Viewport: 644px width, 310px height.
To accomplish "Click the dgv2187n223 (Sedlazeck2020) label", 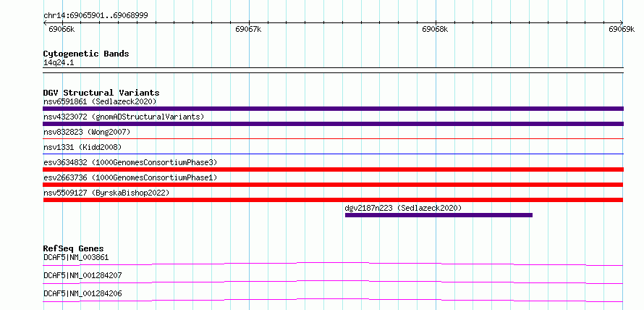I will (403, 208).
